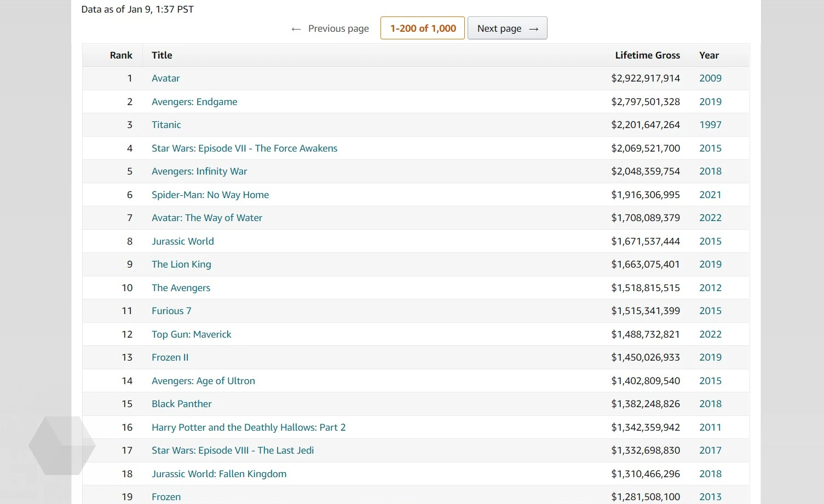This screenshot has width=824, height=504.
Task: Open Star Wars: The Force Awakens link
Action: [x=245, y=148]
